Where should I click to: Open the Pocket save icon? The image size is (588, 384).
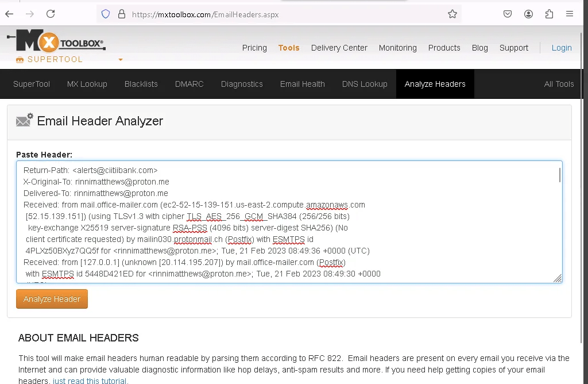coord(508,14)
